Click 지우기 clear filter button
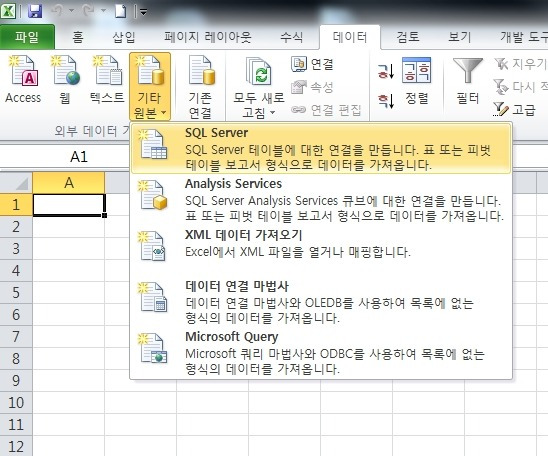Screen dimensions: 548x456 pos(520,64)
